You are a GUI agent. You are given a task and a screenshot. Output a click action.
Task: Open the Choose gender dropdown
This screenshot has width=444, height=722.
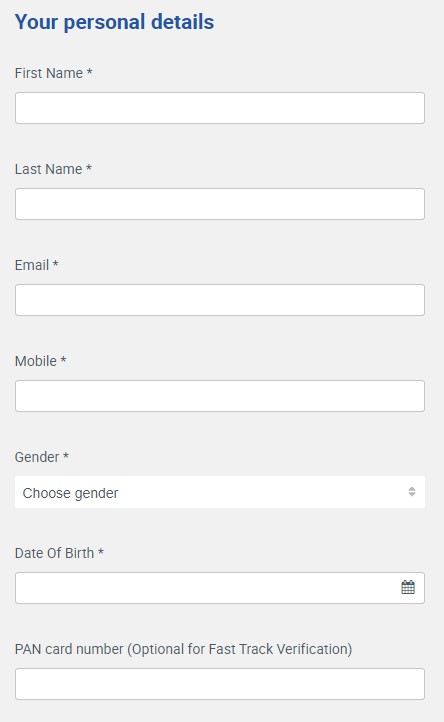tap(220, 492)
